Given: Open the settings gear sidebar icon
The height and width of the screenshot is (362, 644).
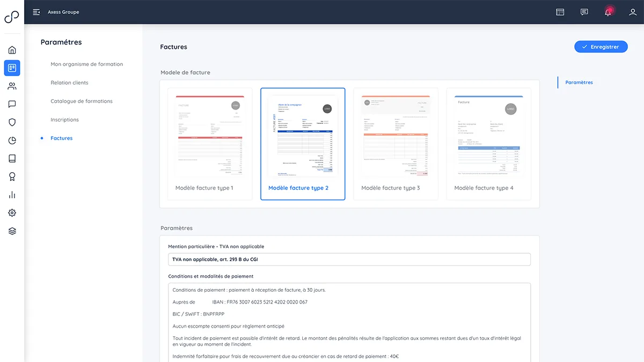Looking at the screenshot, I should tap(12, 213).
